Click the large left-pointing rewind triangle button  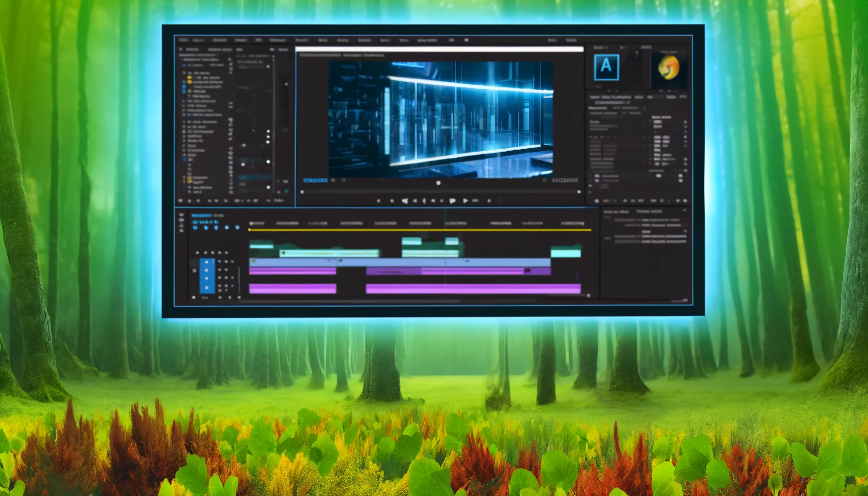coord(404,201)
